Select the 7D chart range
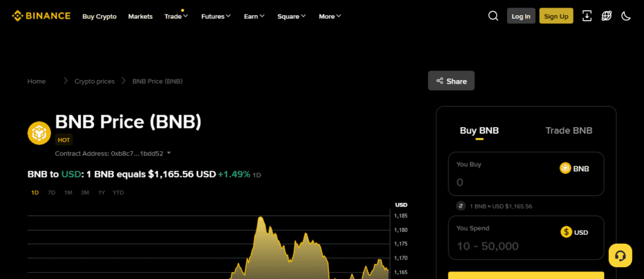This screenshot has height=279, width=644. coord(52,192)
